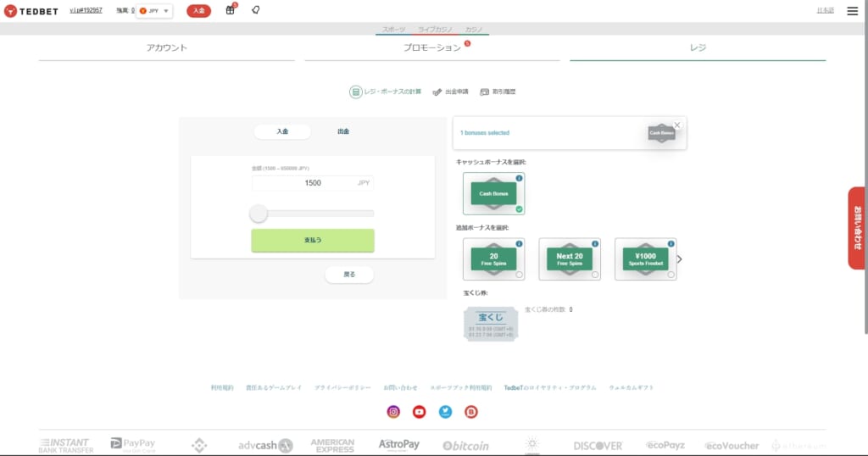Open 取引履歴 transaction history

tap(498, 92)
